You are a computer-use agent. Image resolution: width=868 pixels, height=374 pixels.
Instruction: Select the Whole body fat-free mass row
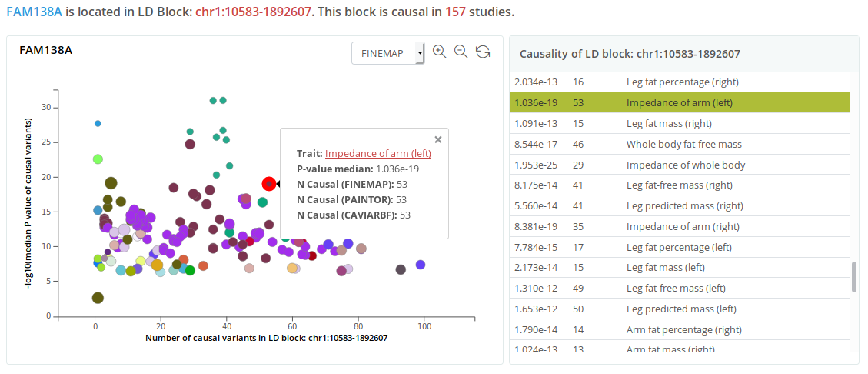pyautogui.click(x=679, y=144)
